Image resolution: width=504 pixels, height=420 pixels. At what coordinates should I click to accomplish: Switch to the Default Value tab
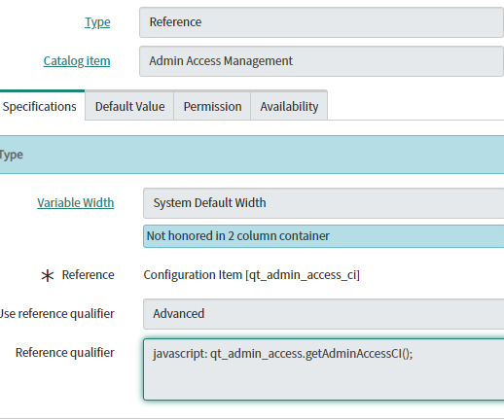point(129,106)
